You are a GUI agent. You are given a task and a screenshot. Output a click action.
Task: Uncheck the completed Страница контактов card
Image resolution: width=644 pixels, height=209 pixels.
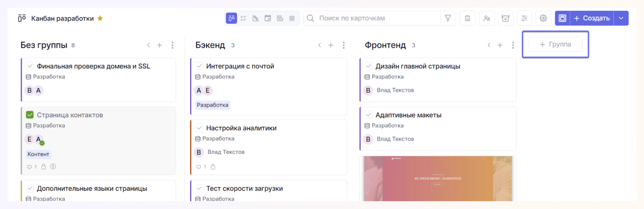coord(30,115)
